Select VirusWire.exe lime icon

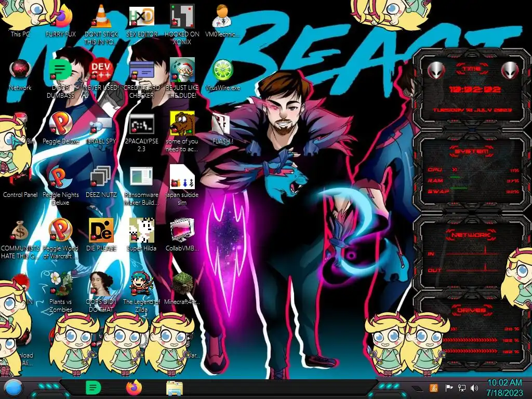tap(222, 75)
